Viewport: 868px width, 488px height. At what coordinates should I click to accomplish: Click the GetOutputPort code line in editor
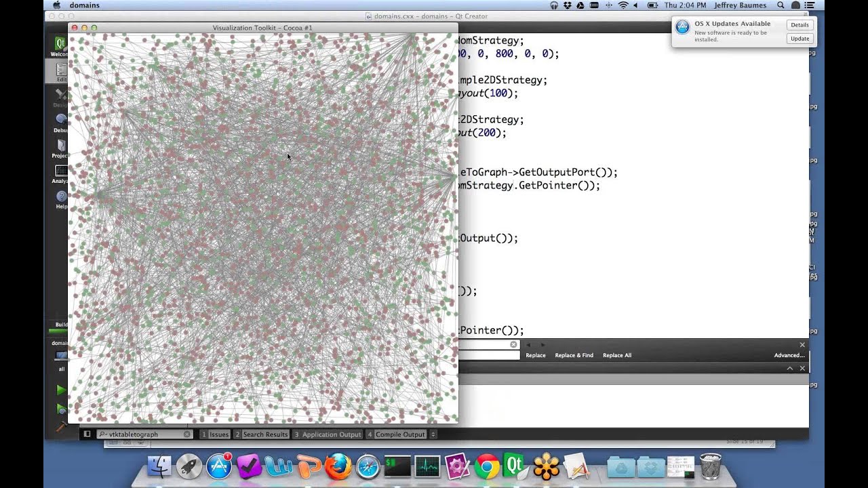538,172
